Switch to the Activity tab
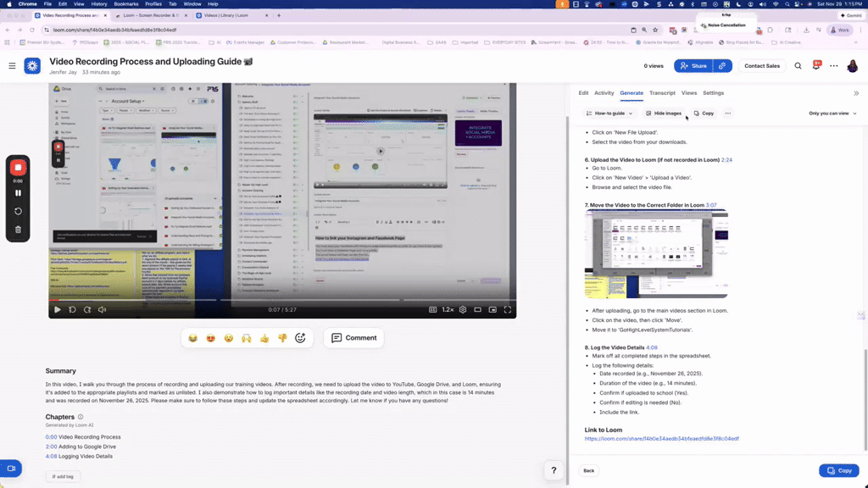This screenshot has width=868, height=488. 604,93
